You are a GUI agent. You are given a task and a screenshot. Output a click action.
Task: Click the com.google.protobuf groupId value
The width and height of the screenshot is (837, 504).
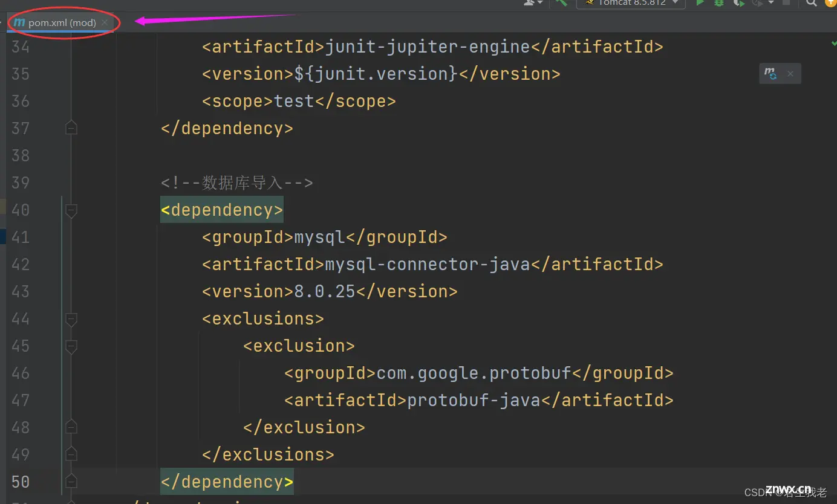point(474,373)
